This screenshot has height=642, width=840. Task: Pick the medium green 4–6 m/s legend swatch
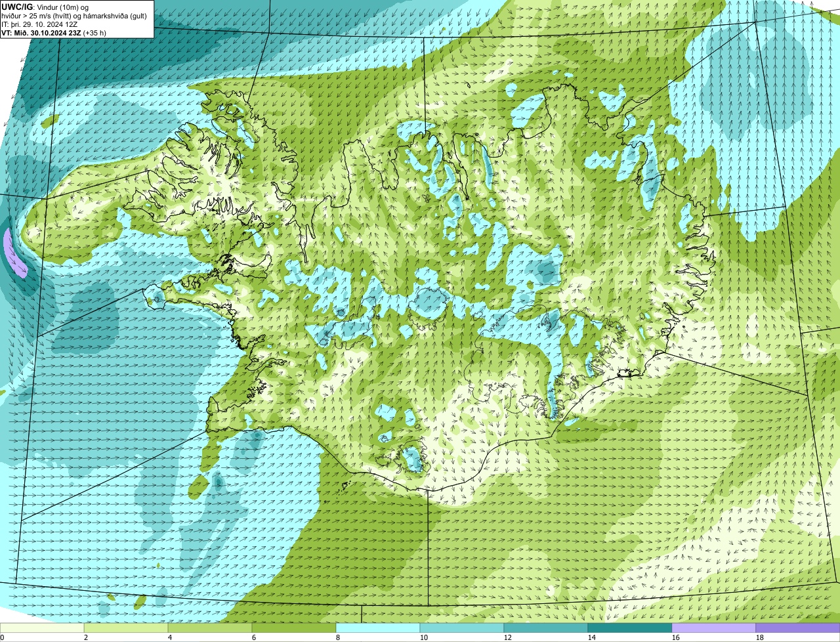(x=210, y=628)
